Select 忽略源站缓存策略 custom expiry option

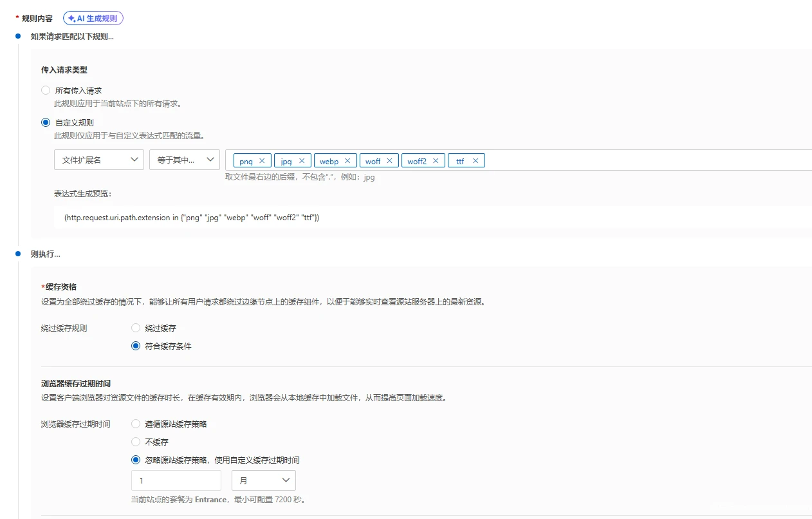pos(136,460)
